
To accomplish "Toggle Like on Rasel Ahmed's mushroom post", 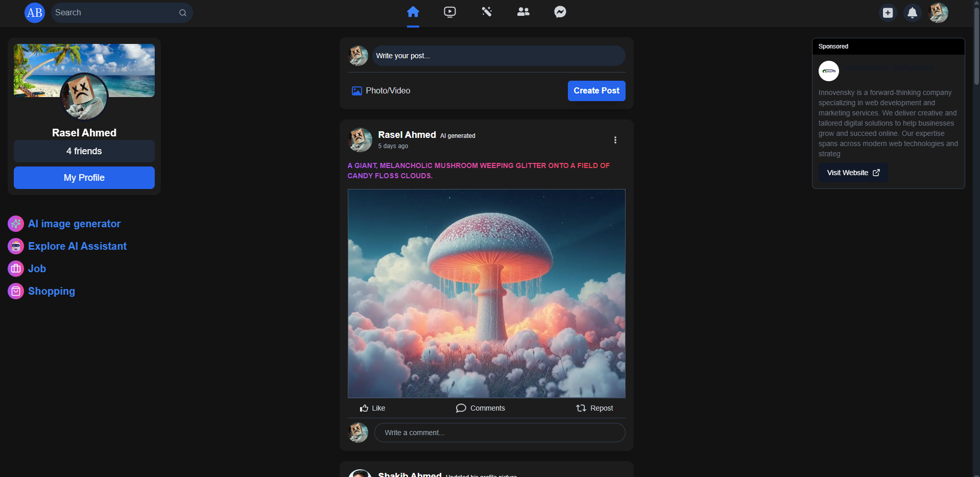I will click(372, 408).
